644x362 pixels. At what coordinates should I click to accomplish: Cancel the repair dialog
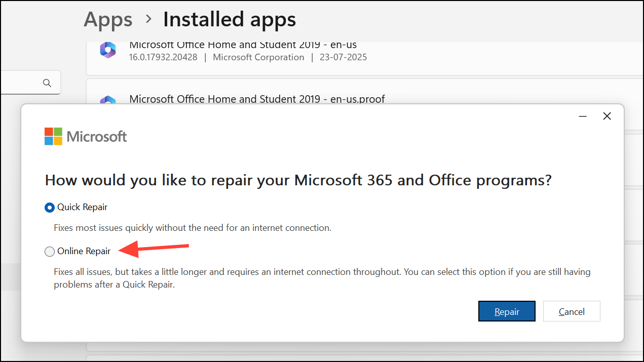click(571, 311)
